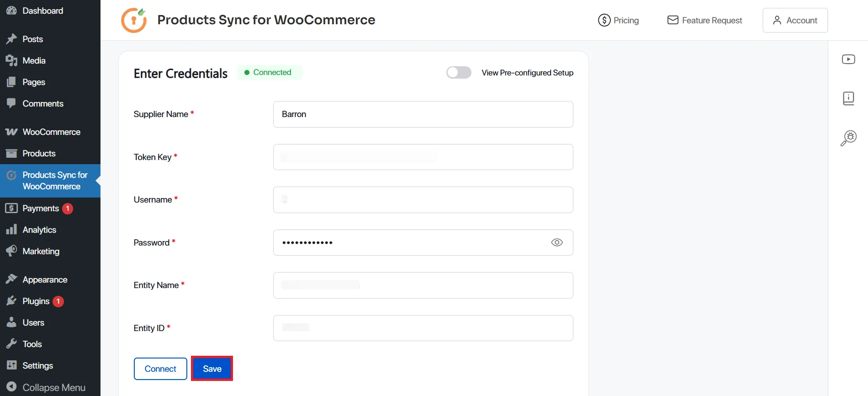The height and width of the screenshot is (396, 868).
Task: Open Media menu item label
Action: 34,61
